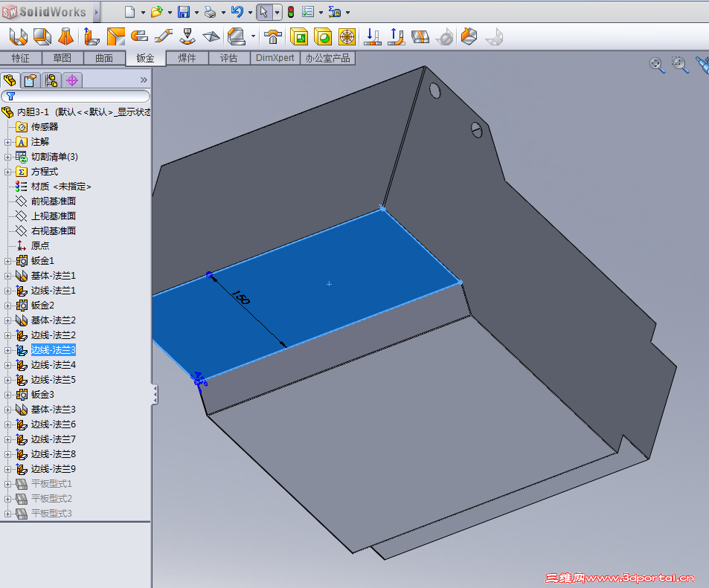The height and width of the screenshot is (588, 709).
Task: Expand the 钣金1 feature node
Action: [x=7, y=261]
